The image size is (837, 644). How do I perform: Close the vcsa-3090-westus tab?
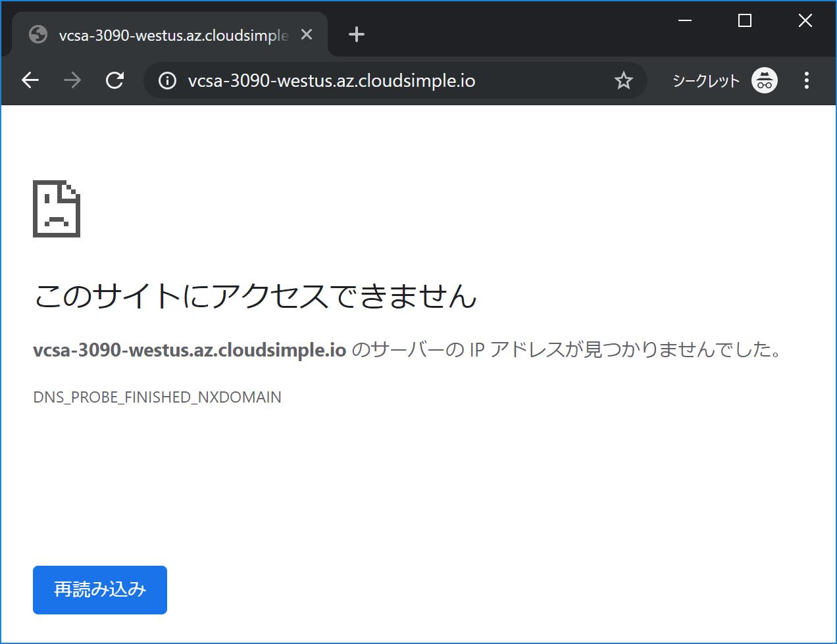307,34
